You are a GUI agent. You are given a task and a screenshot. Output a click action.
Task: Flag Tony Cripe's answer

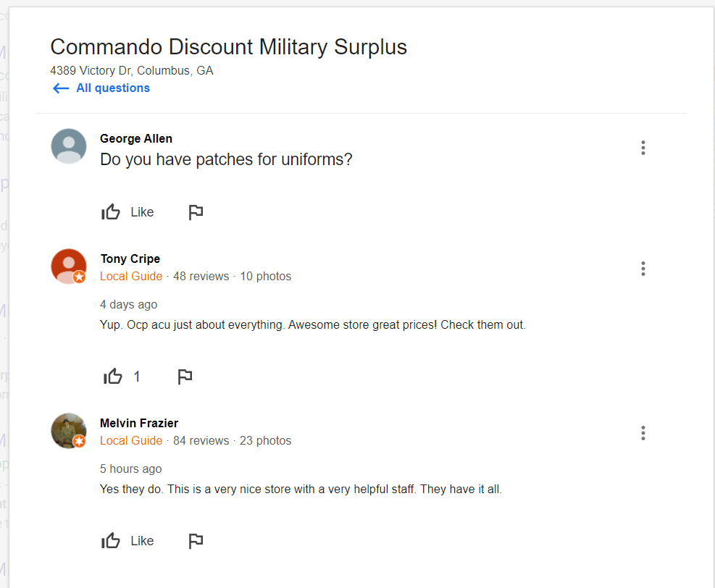[185, 377]
